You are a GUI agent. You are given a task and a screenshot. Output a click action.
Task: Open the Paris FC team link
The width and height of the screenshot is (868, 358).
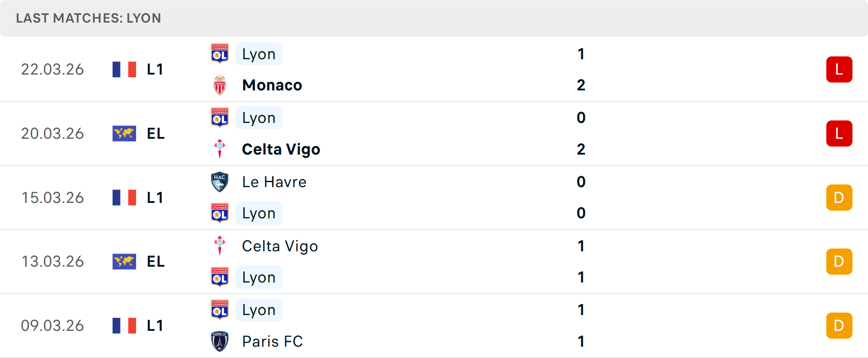272,341
